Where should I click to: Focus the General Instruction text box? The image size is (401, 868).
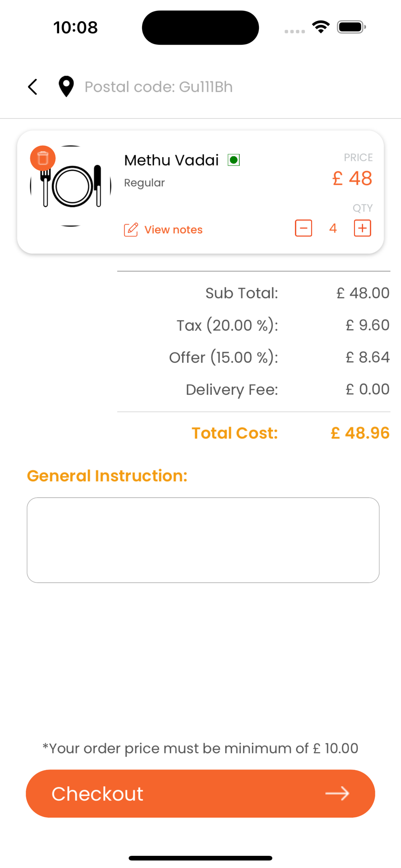[x=203, y=540]
